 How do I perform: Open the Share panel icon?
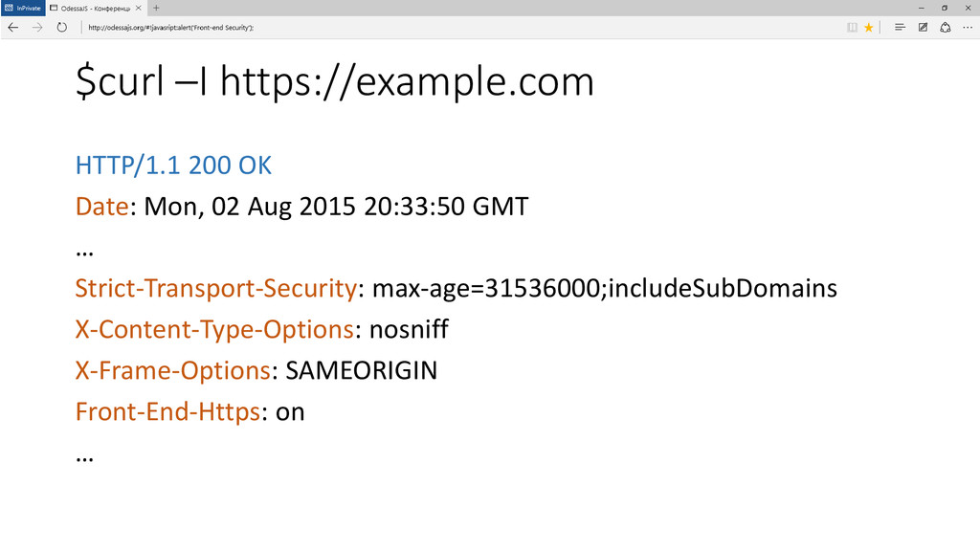(945, 28)
